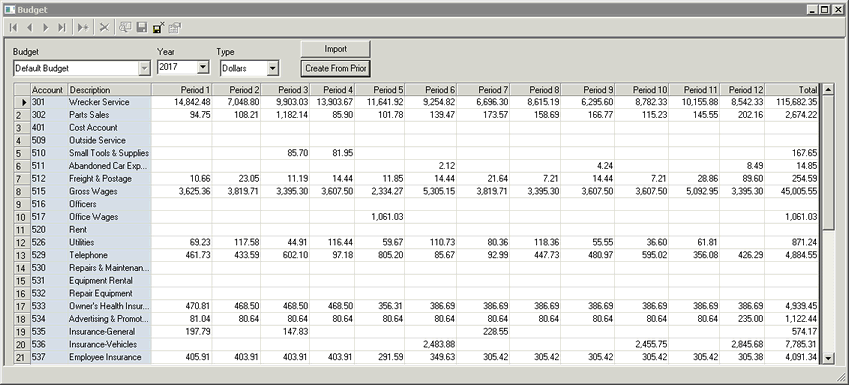This screenshot has width=849, height=385.
Task: Click Freight & Postage description cell
Action: (x=109, y=179)
